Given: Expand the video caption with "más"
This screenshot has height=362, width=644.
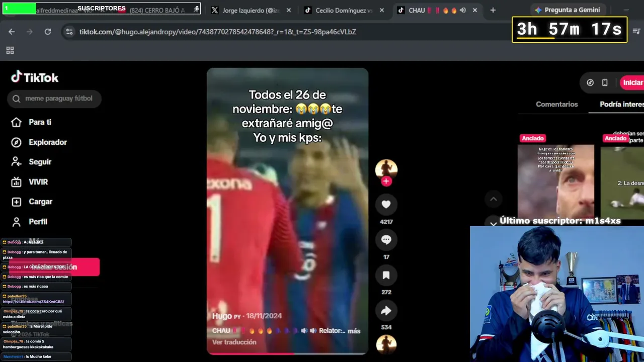Looking at the screenshot, I should coord(354,331).
